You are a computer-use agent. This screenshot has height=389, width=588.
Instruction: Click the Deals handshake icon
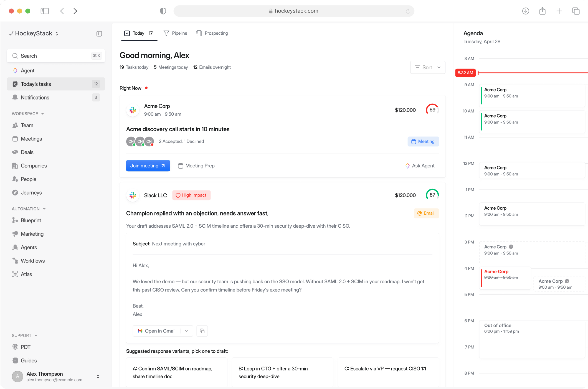15,152
